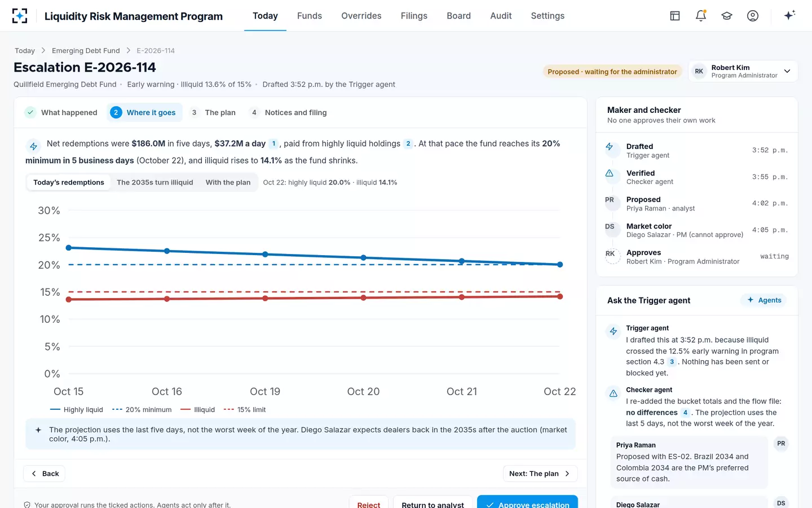Select The 2035s turn illiquid view

pyautogui.click(x=155, y=182)
